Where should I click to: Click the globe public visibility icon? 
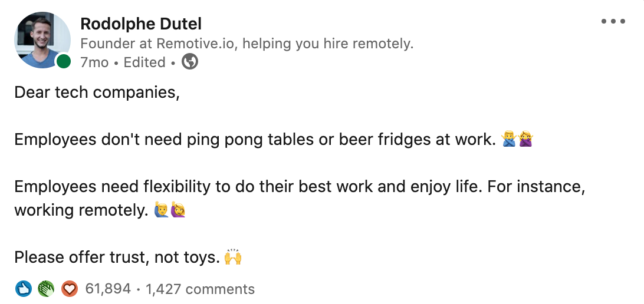[190, 62]
